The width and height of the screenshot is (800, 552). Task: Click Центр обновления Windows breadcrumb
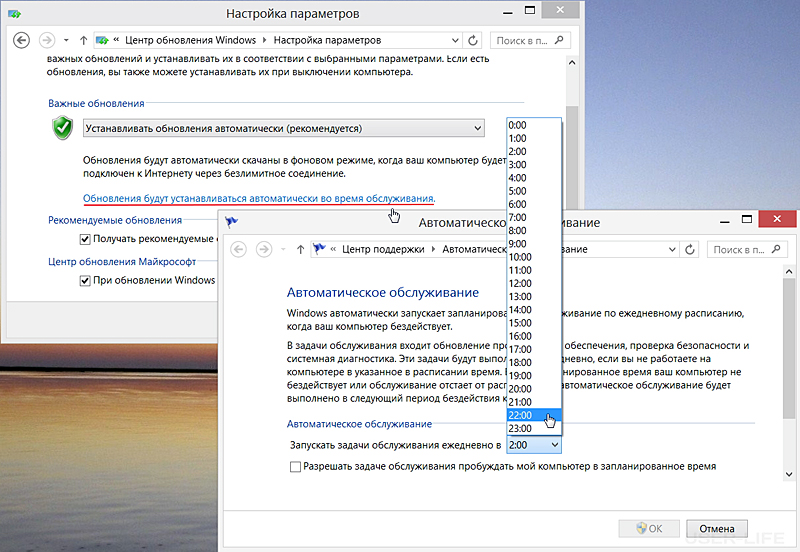(190, 40)
